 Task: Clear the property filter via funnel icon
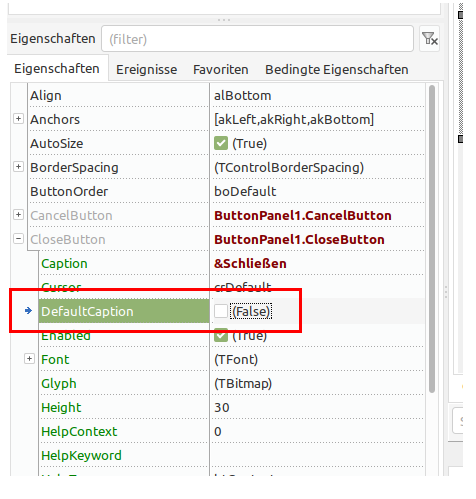pos(429,39)
